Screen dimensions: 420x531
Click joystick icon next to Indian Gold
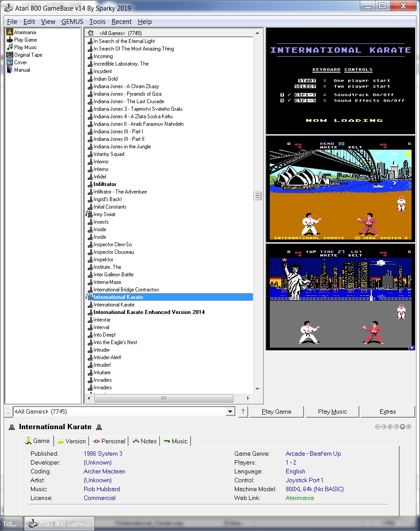coord(90,79)
